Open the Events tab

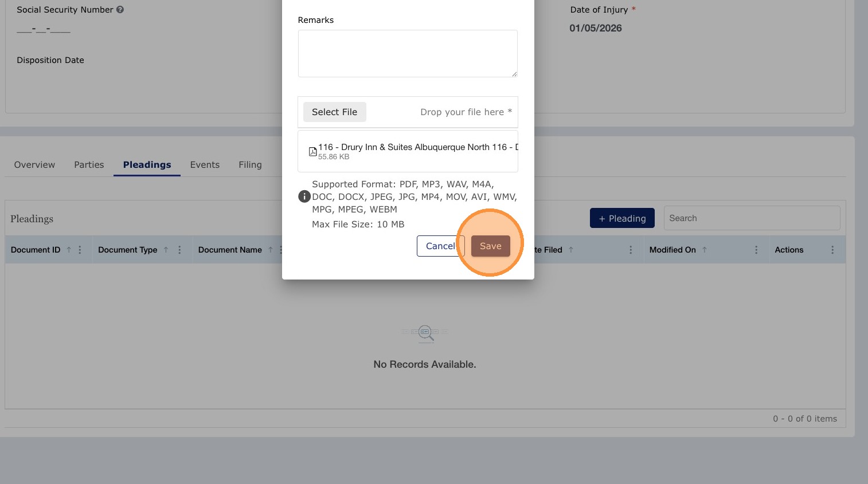pos(205,165)
